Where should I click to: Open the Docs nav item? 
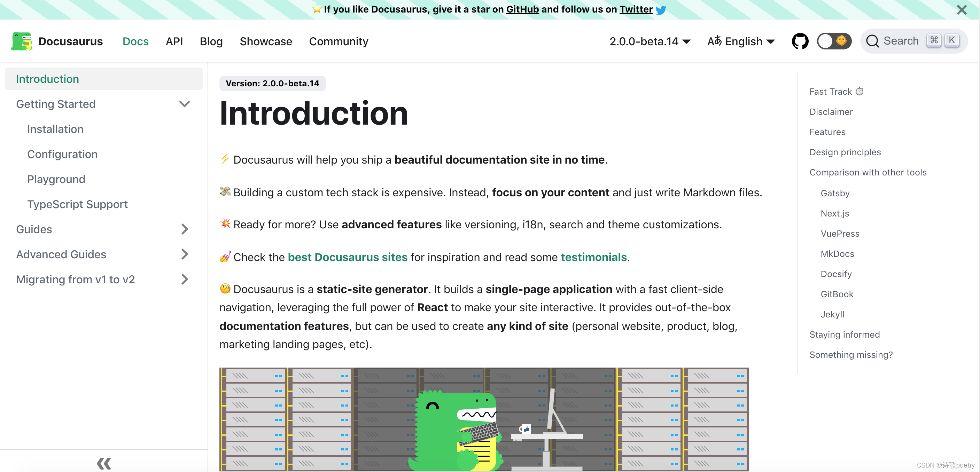click(x=135, y=41)
